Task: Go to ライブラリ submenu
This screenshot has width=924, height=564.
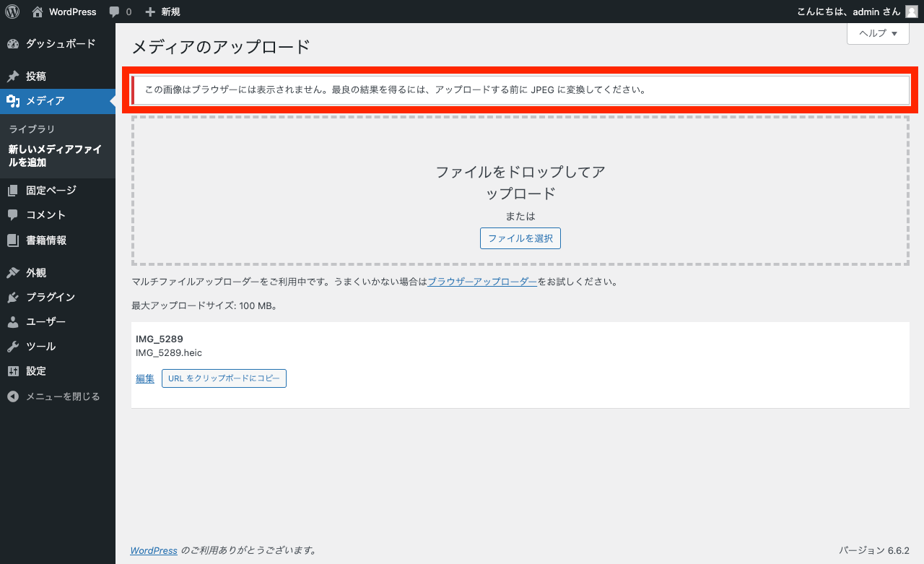Action: click(32, 129)
